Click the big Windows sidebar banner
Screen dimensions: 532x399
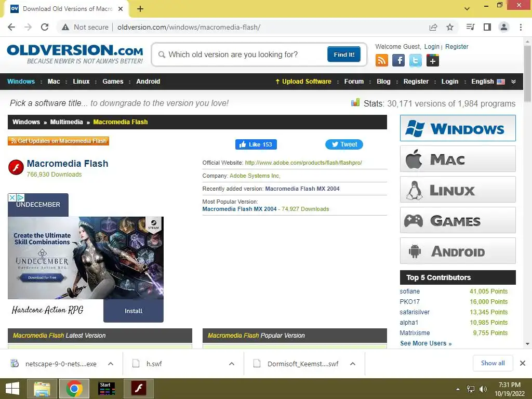(x=458, y=128)
